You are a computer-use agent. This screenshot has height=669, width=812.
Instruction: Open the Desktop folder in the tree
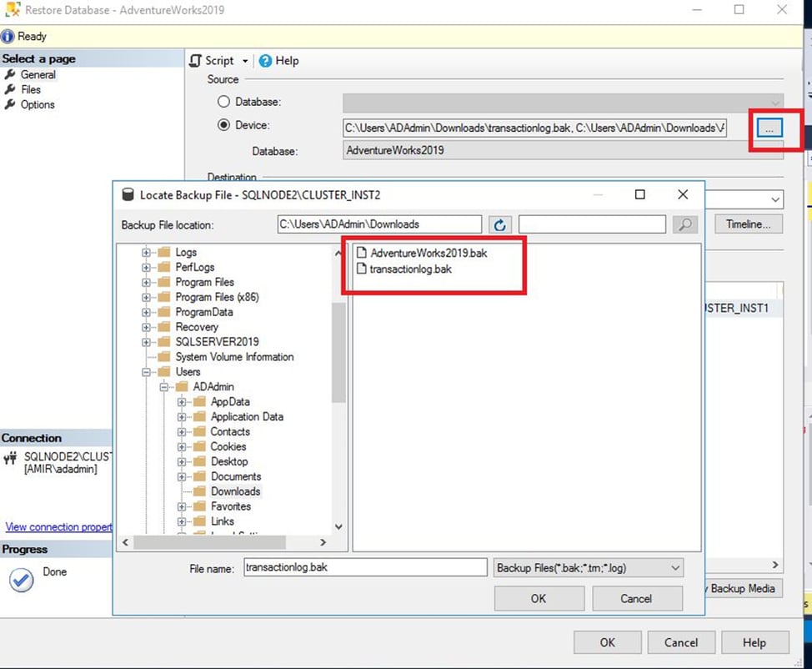(x=228, y=461)
